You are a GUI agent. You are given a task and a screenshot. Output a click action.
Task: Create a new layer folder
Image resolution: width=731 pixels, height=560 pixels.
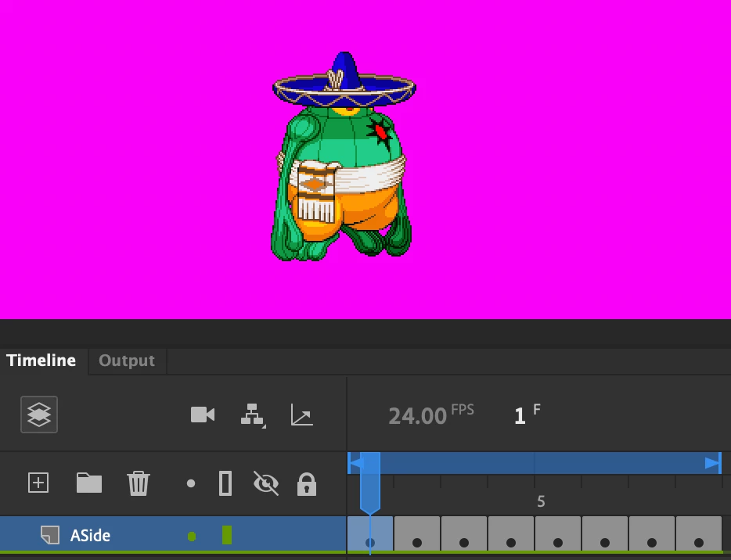(89, 483)
